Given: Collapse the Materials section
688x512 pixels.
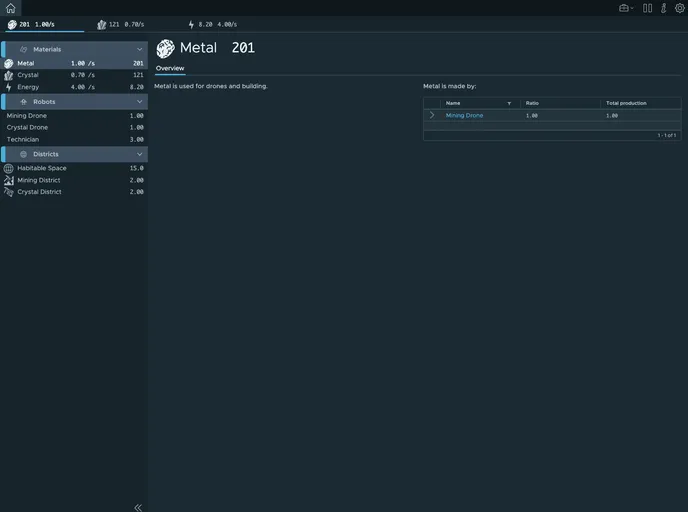Looking at the screenshot, I should [x=140, y=49].
